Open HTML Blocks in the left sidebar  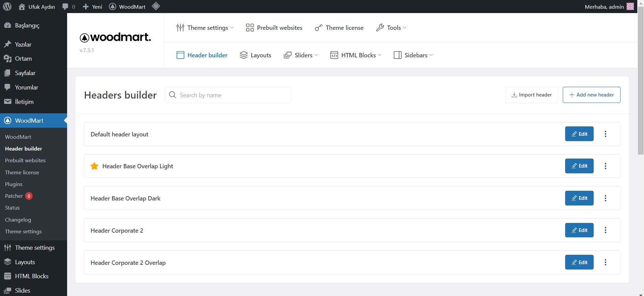click(34, 276)
